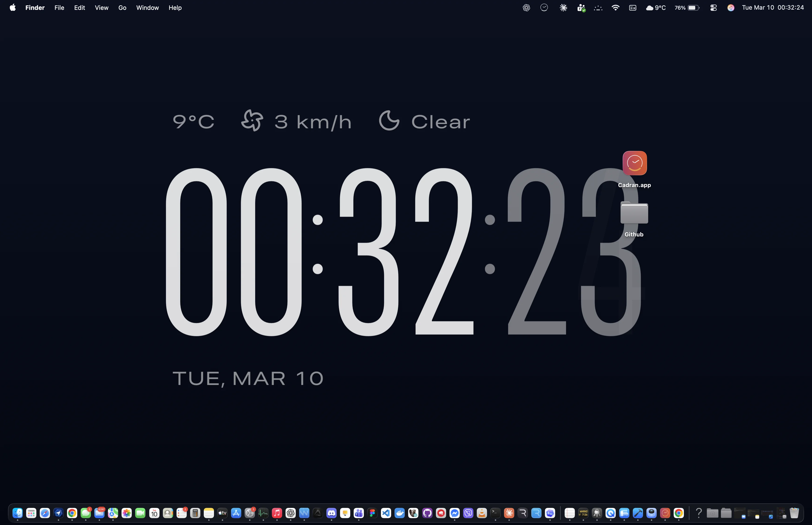Viewport: 812px width, 525px height.
Task: Open VLC media player from the Dock
Action: click(x=482, y=513)
